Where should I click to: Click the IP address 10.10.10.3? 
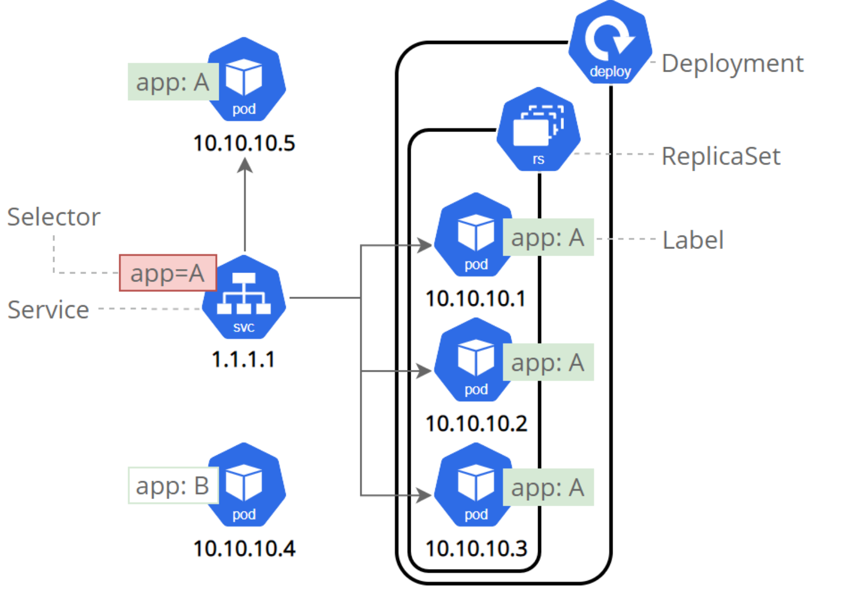(476, 548)
